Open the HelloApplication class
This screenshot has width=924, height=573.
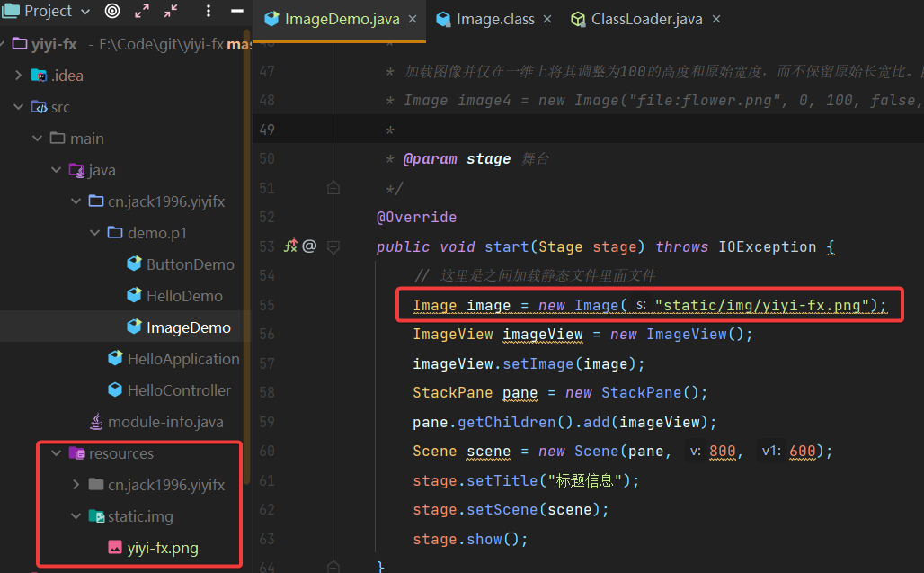(x=183, y=359)
